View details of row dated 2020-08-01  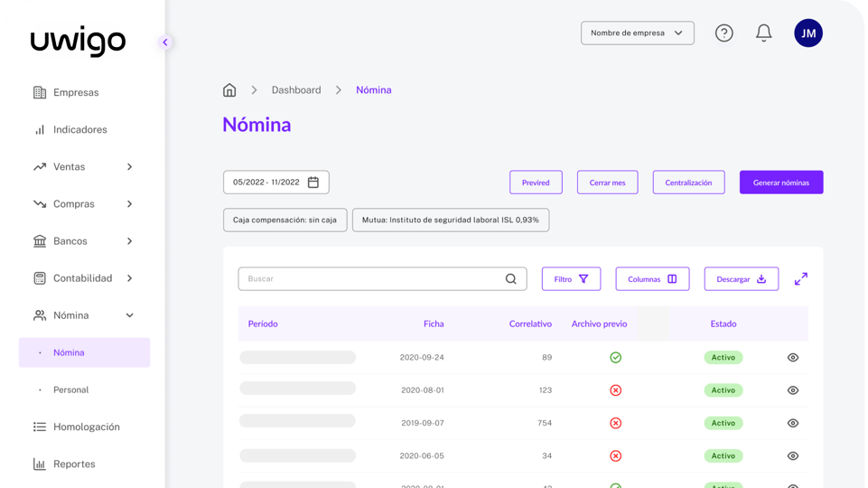792,390
